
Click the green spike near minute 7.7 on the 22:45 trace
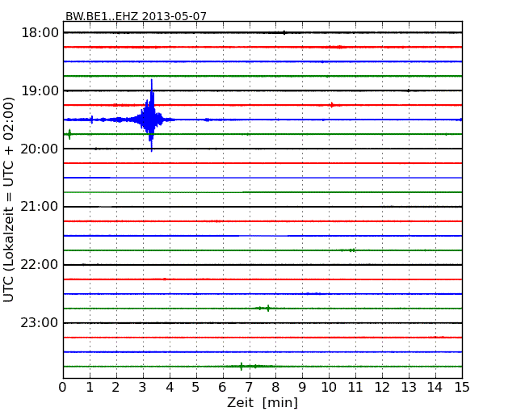tap(268, 308)
